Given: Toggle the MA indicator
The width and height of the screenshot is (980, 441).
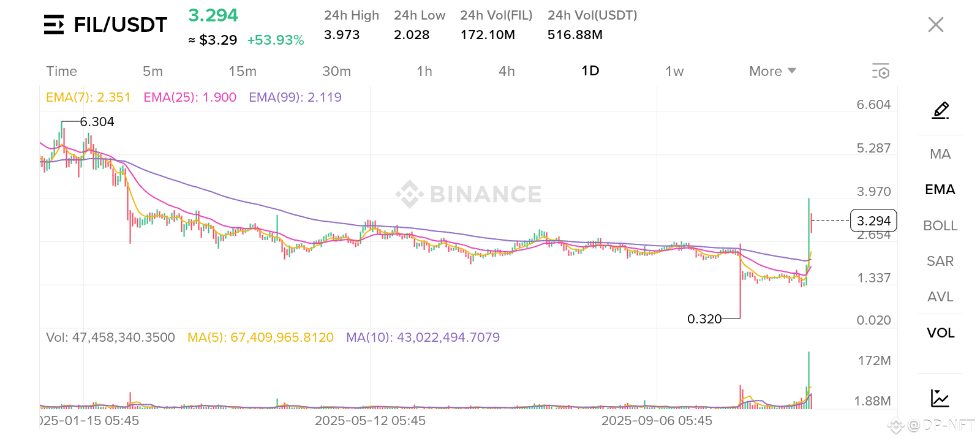Looking at the screenshot, I should click(x=940, y=154).
